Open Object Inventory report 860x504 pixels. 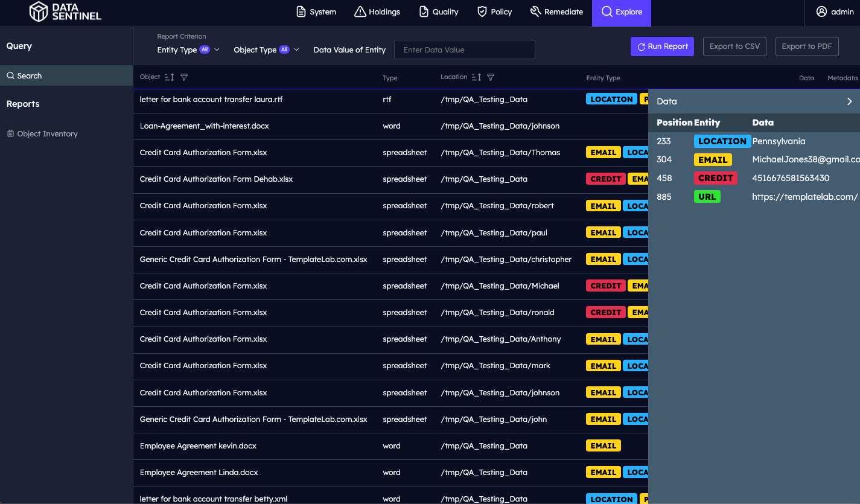click(42, 134)
